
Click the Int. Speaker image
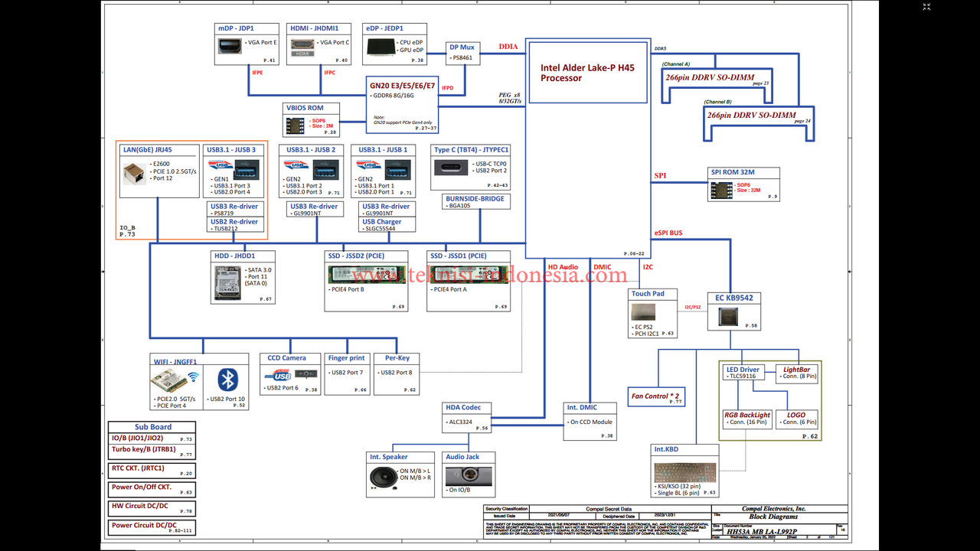click(383, 477)
